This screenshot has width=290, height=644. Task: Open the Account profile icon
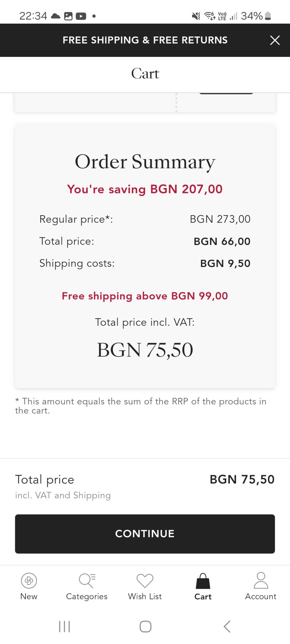[x=261, y=580]
